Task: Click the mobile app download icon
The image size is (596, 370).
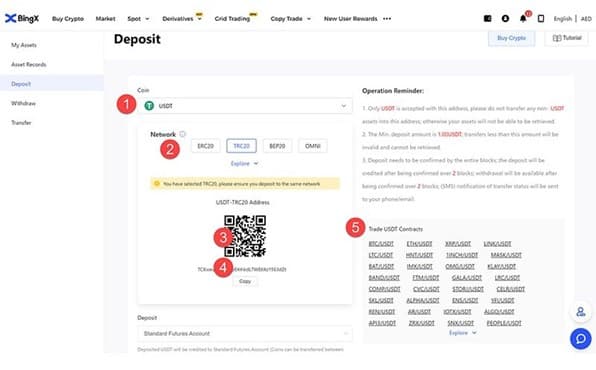Action: (541, 18)
